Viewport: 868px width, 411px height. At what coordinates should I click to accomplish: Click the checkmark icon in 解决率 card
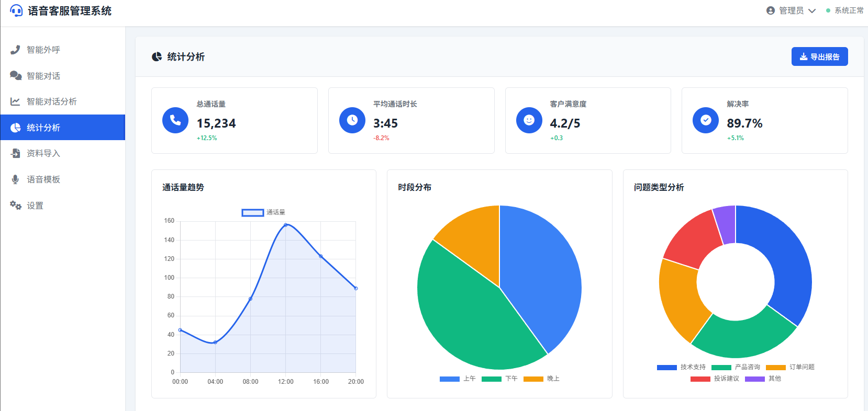(706, 120)
